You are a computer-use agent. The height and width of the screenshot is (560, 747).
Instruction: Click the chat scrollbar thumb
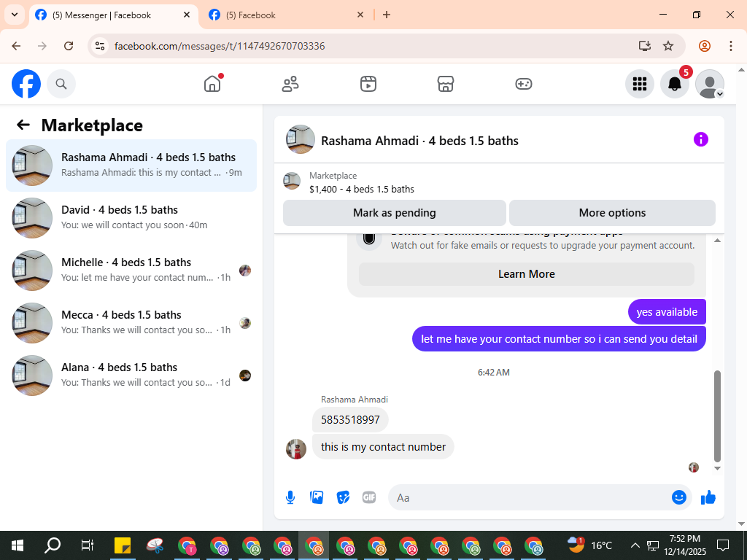(x=718, y=416)
